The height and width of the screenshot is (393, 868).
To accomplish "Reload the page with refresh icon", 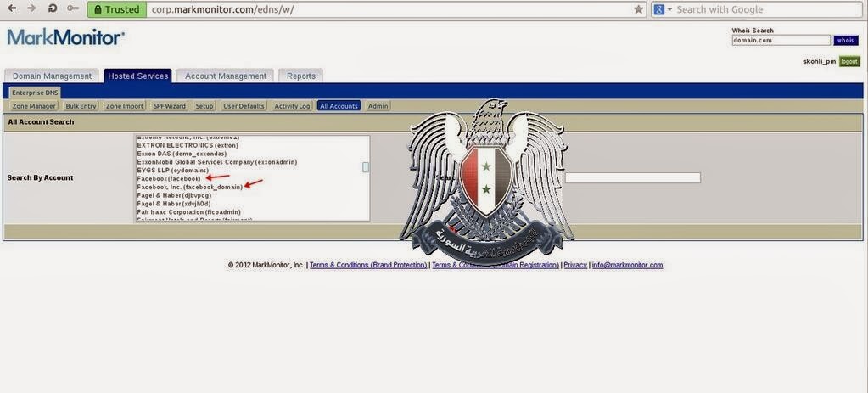I will coord(53,8).
